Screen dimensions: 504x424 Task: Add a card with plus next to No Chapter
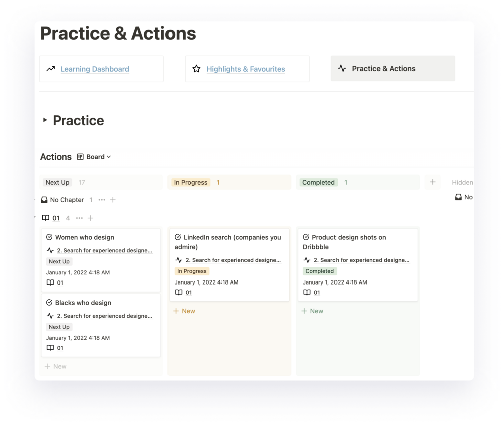[x=113, y=200]
